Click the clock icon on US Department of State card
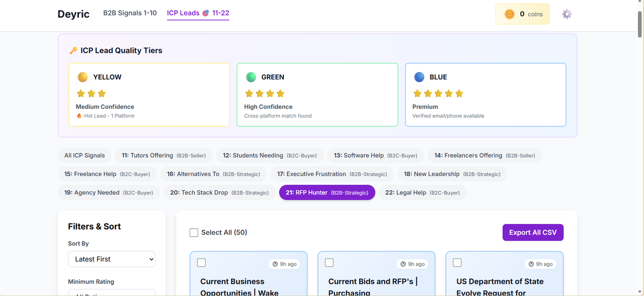The width and height of the screenshot is (644, 296). (x=531, y=264)
